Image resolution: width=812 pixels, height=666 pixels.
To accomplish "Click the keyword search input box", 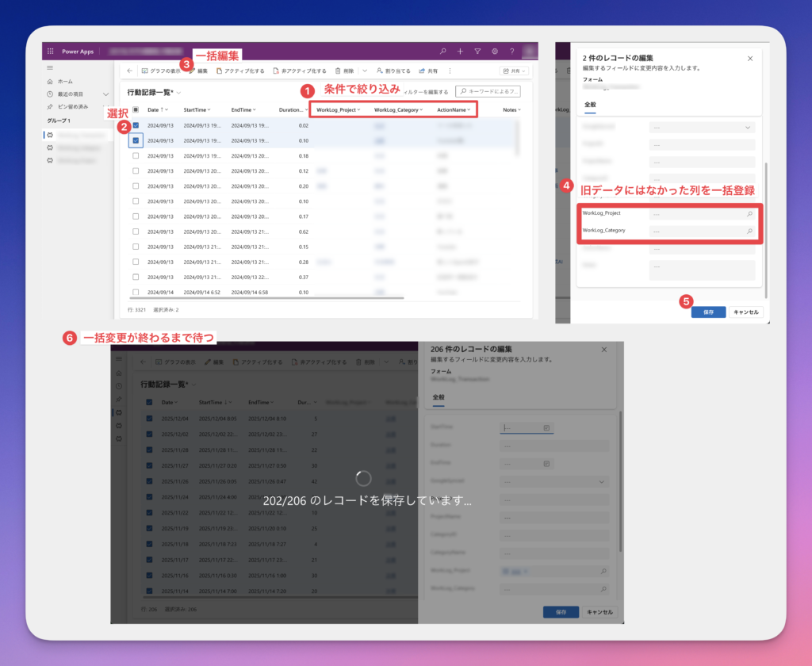I will tap(490, 92).
